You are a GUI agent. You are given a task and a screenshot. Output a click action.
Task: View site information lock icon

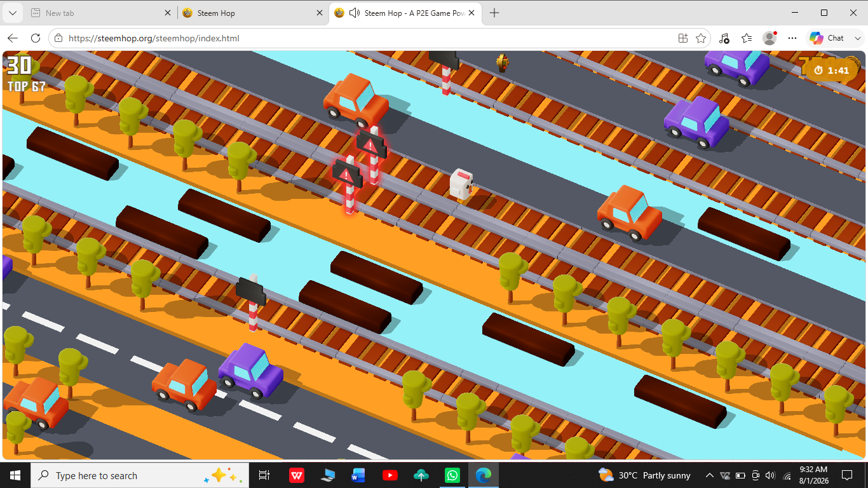pos(58,38)
